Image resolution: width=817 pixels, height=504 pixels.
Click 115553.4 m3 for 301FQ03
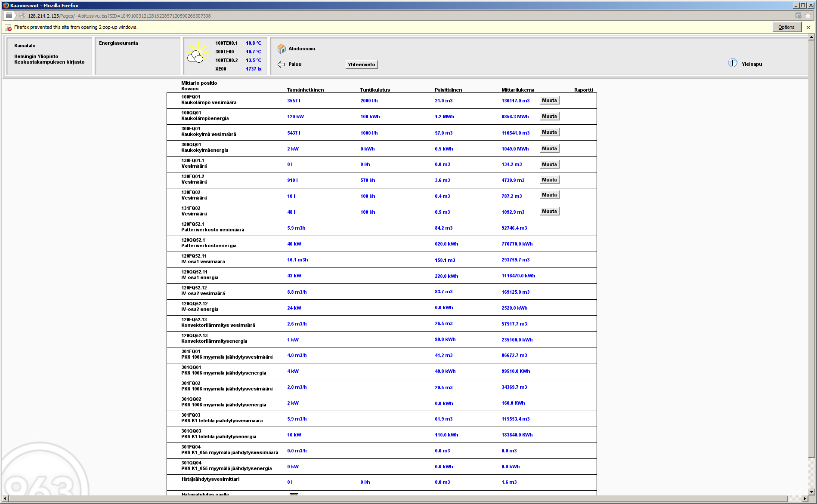[515, 419]
